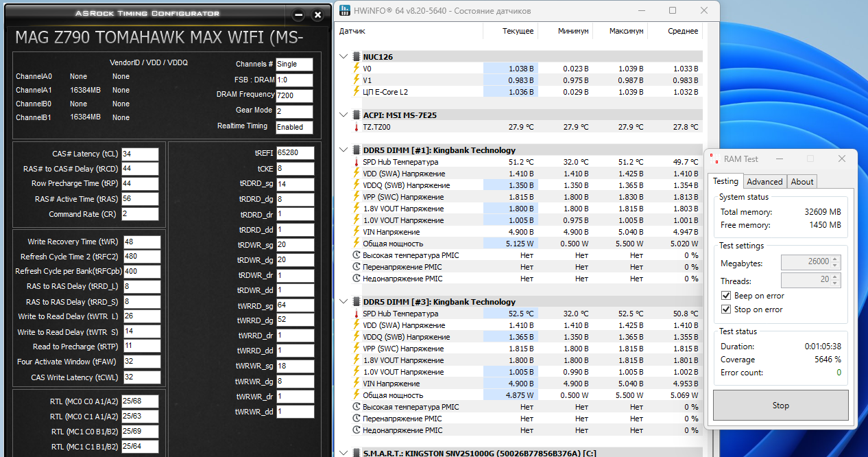
Task: Stop the running RAM Test
Action: [780, 406]
